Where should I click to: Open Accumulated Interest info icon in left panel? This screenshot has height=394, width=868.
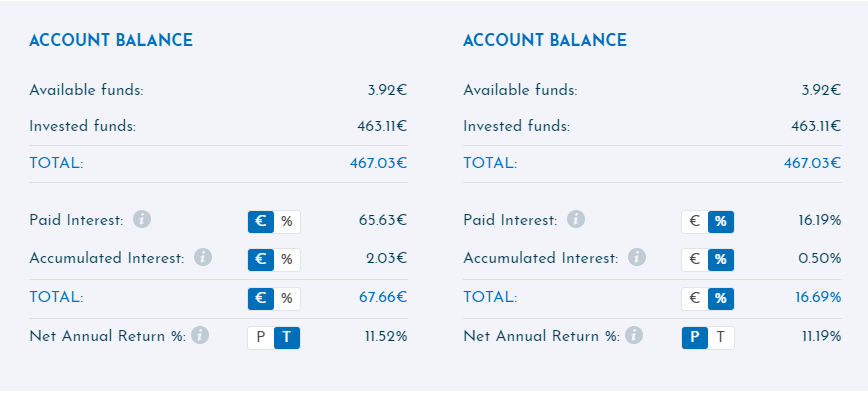click(203, 257)
